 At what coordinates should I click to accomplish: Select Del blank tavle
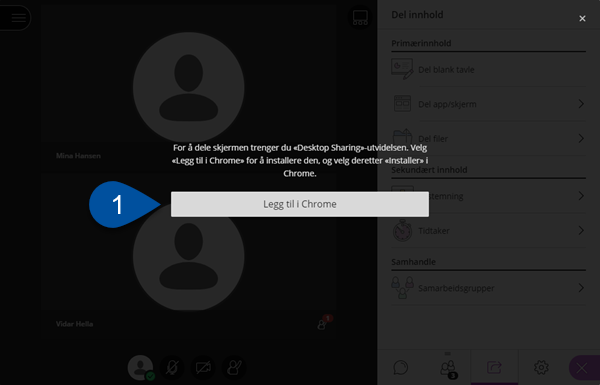pyautogui.click(x=488, y=70)
